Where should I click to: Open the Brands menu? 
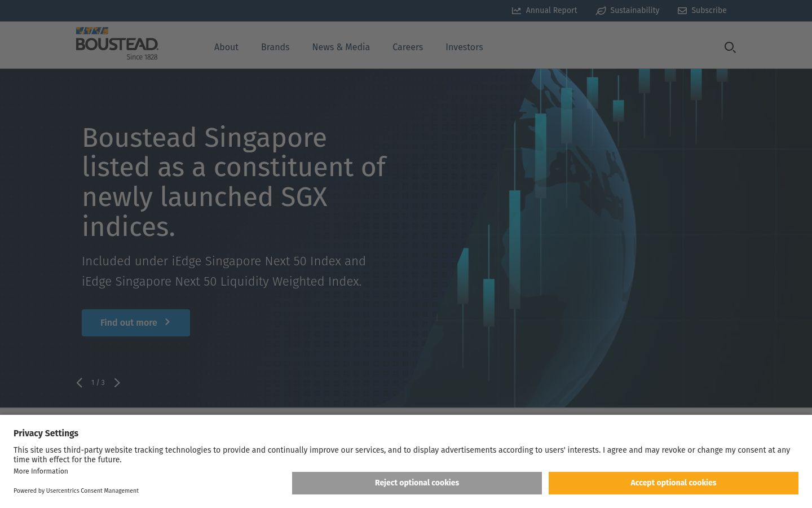(275, 47)
